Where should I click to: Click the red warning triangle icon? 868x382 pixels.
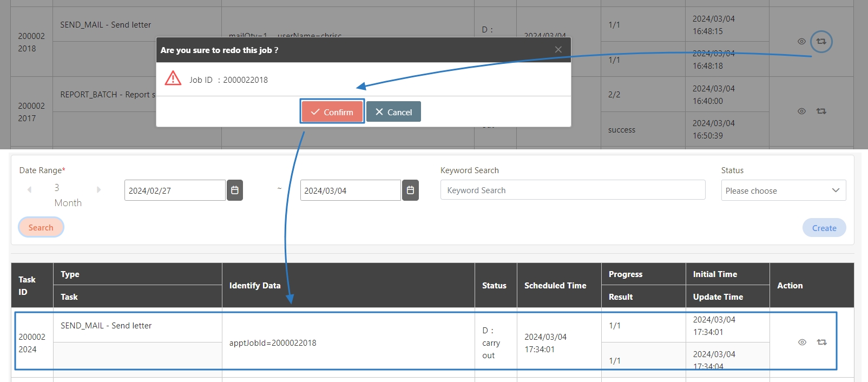[173, 78]
